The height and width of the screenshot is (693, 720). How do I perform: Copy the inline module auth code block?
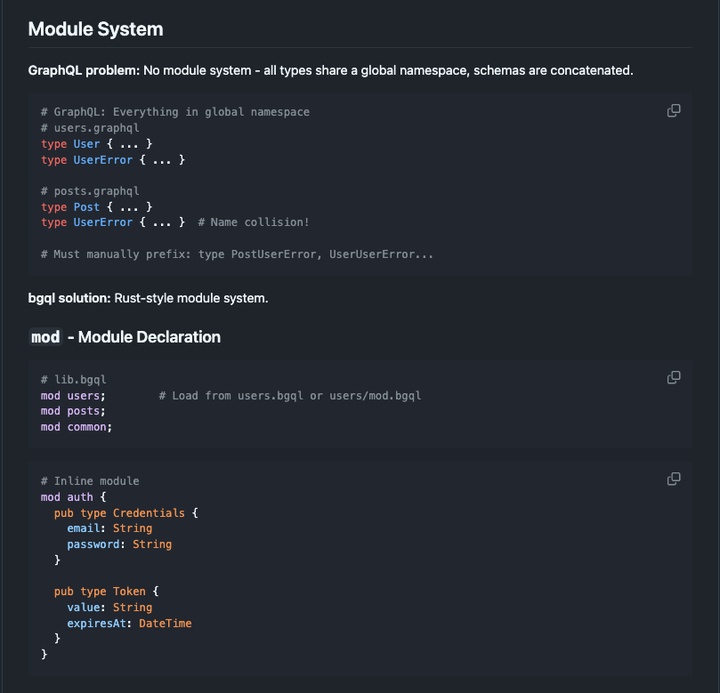(x=674, y=479)
